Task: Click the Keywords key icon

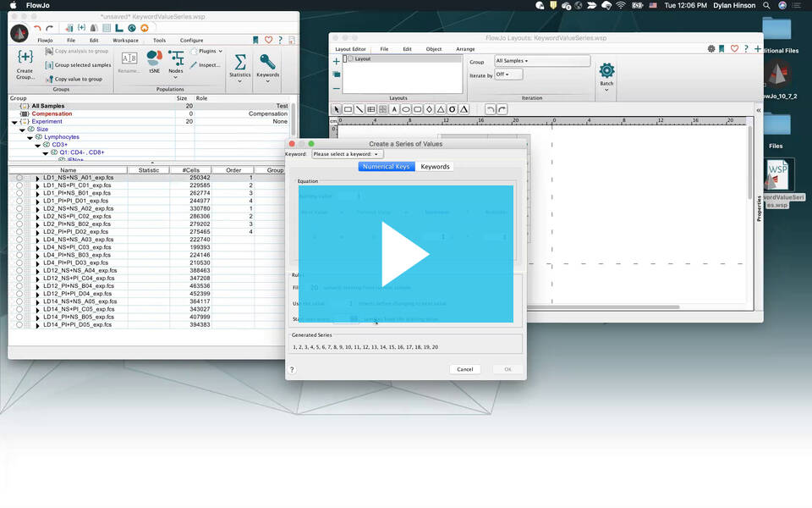Action: pos(267,62)
